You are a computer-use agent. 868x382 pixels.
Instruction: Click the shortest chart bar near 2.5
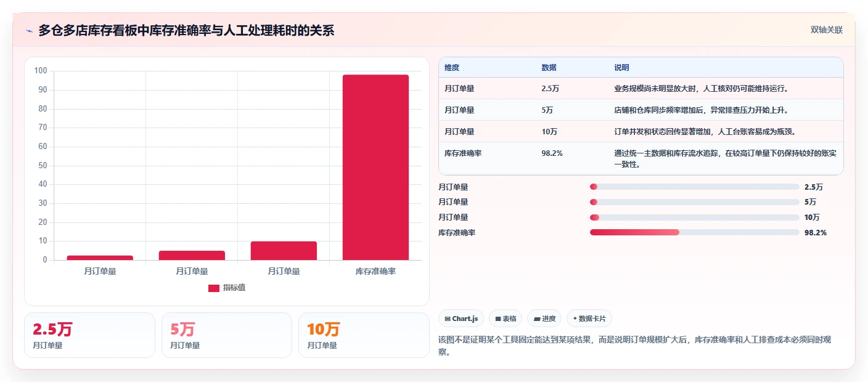(x=100, y=258)
